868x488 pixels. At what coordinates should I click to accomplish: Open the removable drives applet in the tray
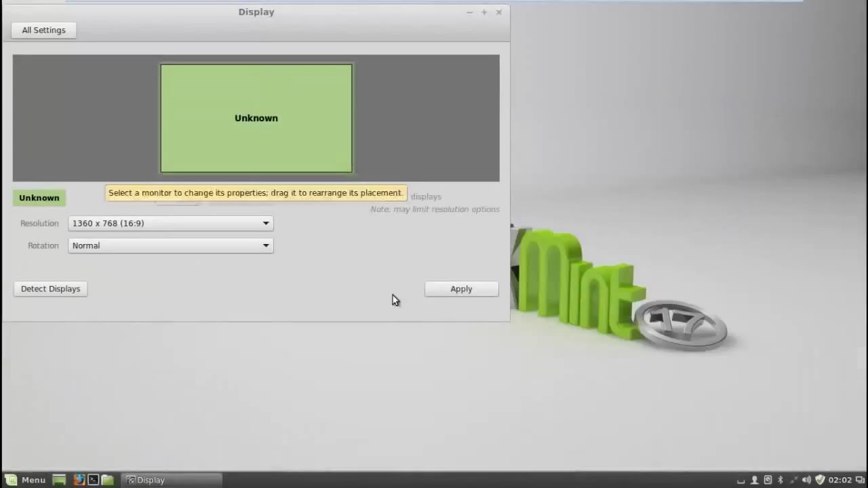click(x=768, y=480)
